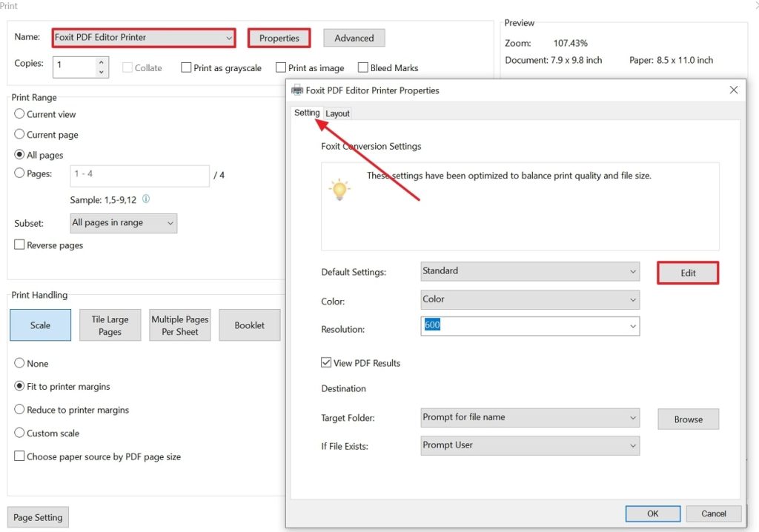The width and height of the screenshot is (759, 532).
Task: Close the Printer Properties dialog
Action: click(733, 90)
